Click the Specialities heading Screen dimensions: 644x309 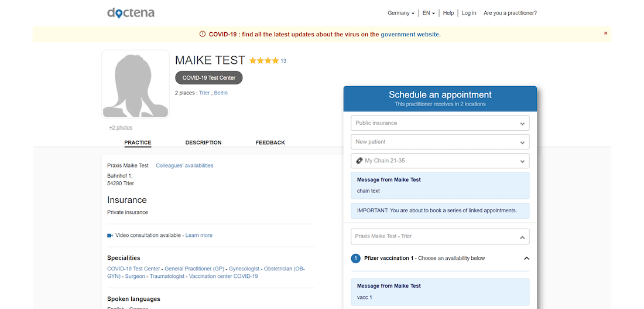pos(124,258)
